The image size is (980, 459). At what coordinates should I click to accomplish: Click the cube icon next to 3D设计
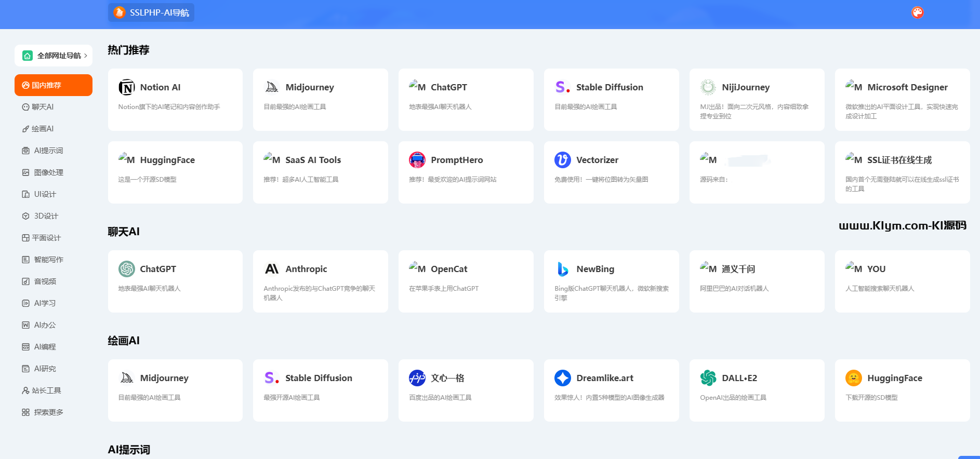25,216
